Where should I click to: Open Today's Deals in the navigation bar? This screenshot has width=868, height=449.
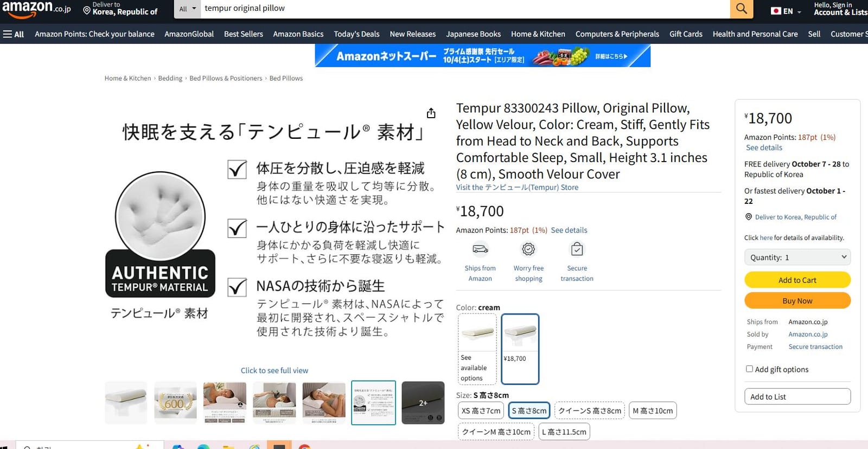click(356, 34)
